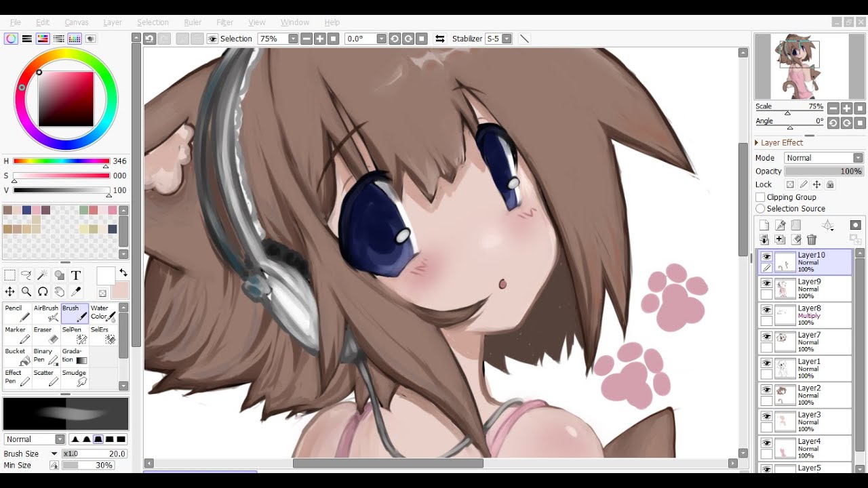Toggle selection visibility eye icon

pyautogui.click(x=212, y=39)
